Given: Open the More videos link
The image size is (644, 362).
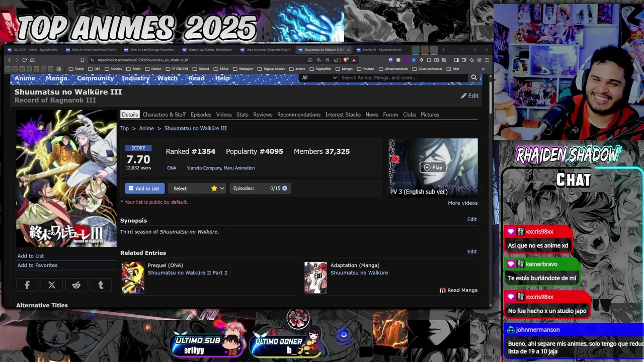Looking at the screenshot, I should [x=463, y=203].
